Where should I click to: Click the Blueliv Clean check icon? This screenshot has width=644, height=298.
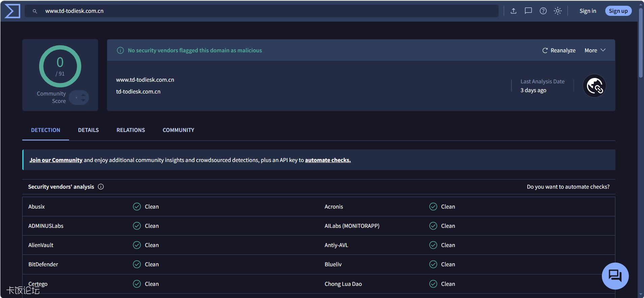tap(433, 264)
